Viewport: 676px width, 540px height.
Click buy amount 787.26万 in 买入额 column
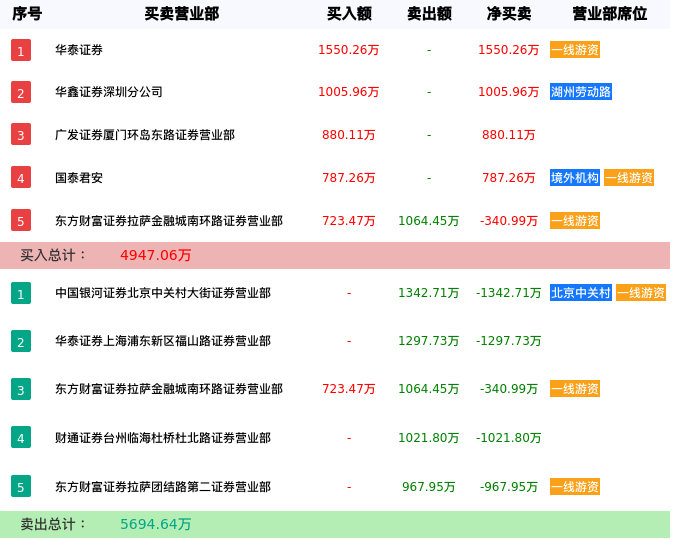(348, 178)
